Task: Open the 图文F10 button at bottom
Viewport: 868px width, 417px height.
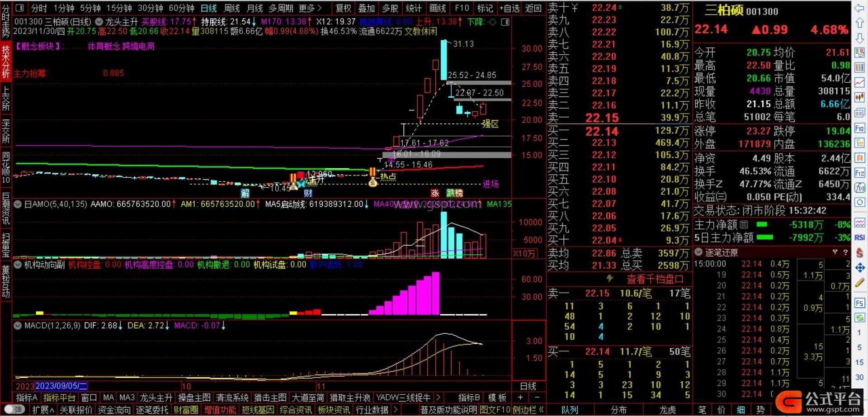Action: 494,410
